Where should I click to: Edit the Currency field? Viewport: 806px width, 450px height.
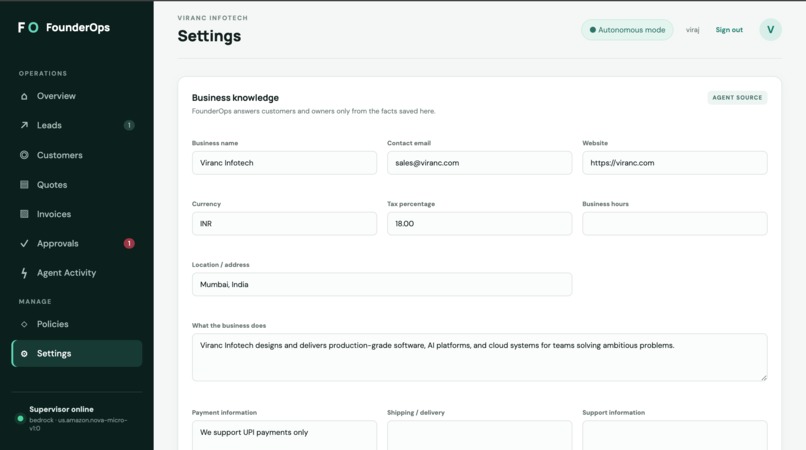pos(284,223)
